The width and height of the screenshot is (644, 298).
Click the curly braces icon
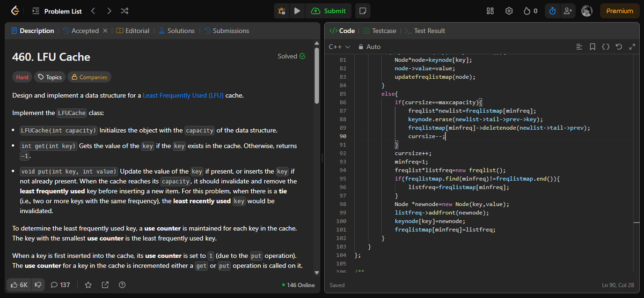pos(605,47)
